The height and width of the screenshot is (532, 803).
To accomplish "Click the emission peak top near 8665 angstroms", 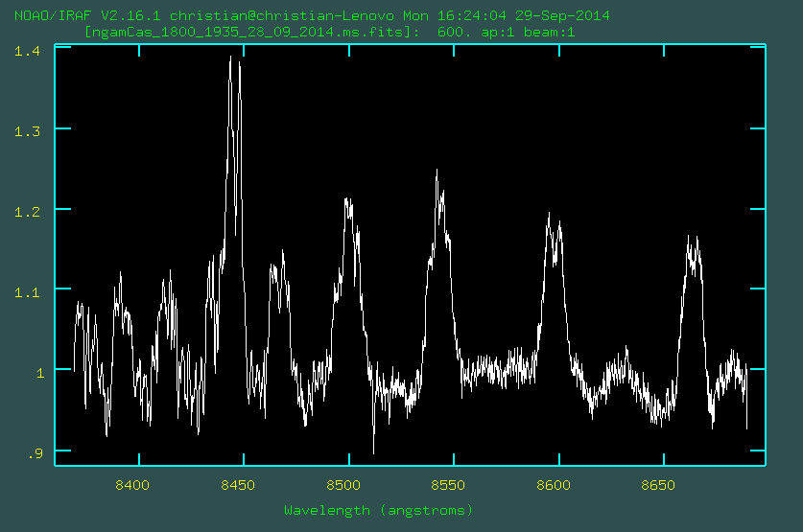I will (x=688, y=236).
